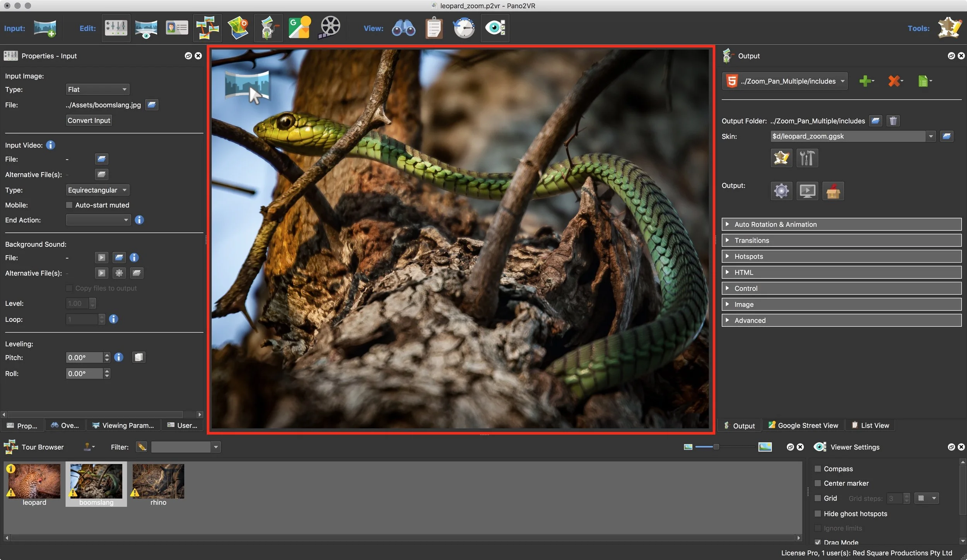Open the End Action dropdown
This screenshot has width=967, height=560.
pyautogui.click(x=98, y=220)
